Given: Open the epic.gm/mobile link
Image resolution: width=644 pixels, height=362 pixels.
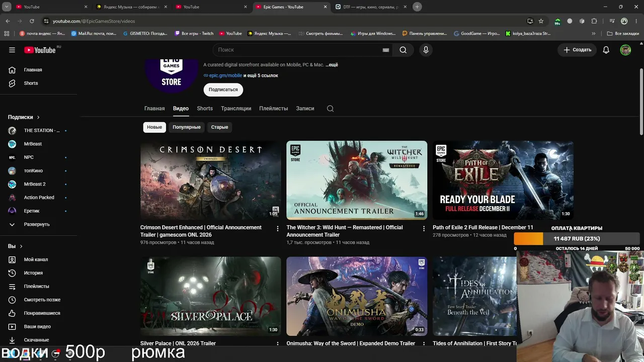Looking at the screenshot, I should [x=225, y=75].
